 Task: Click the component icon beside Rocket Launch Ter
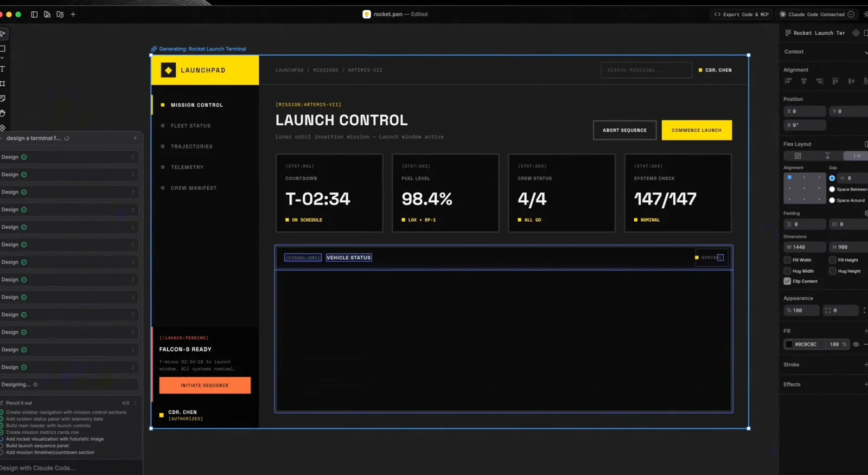point(856,33)
